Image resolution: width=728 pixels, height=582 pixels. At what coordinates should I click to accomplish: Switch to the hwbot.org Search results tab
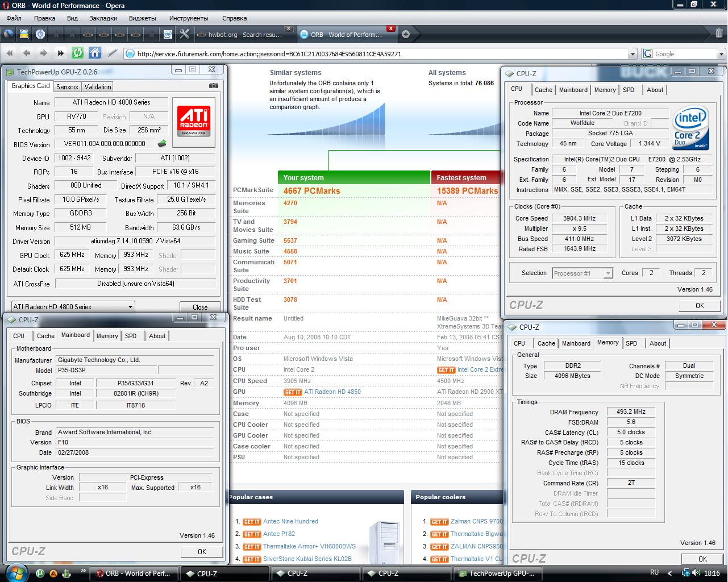click(244, 35)
